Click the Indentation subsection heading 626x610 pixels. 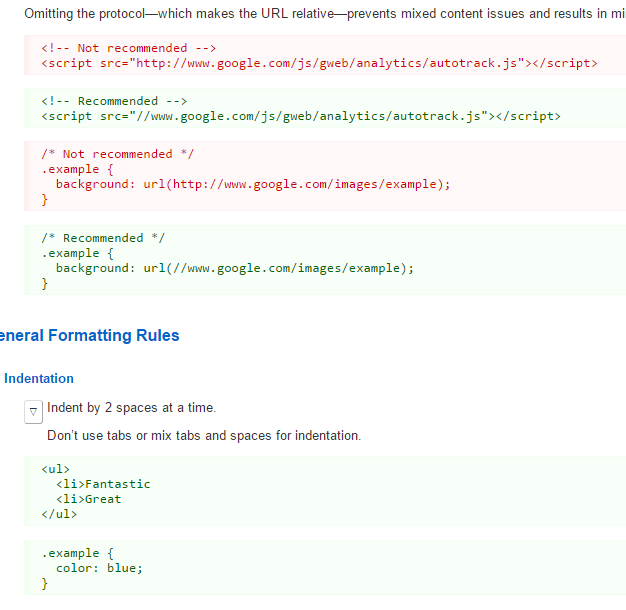coord(39,378)
